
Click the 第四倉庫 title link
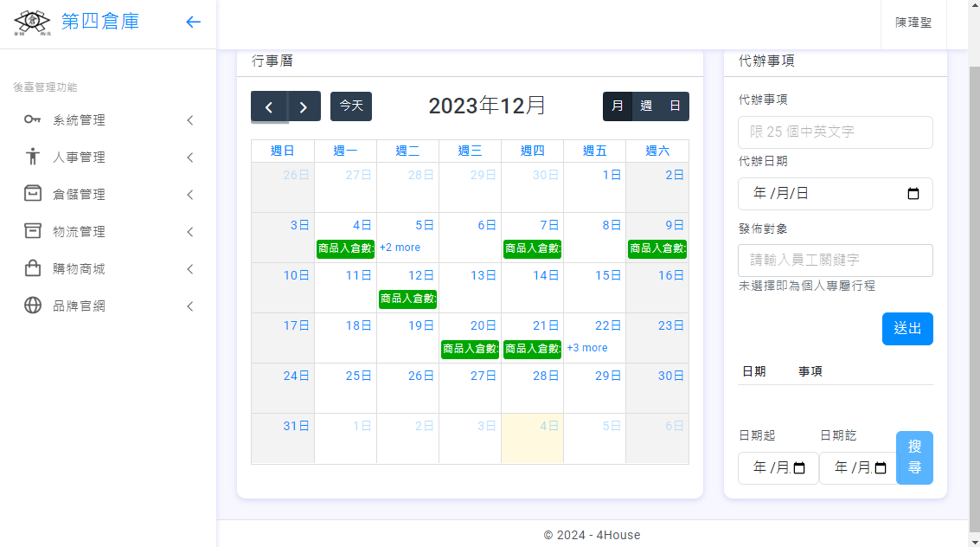(x=100, y=22)
